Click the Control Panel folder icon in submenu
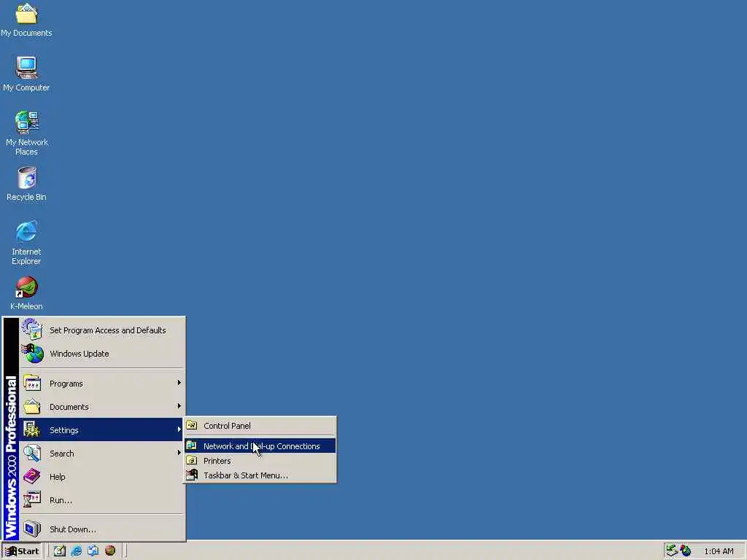 tap(192, 425)
